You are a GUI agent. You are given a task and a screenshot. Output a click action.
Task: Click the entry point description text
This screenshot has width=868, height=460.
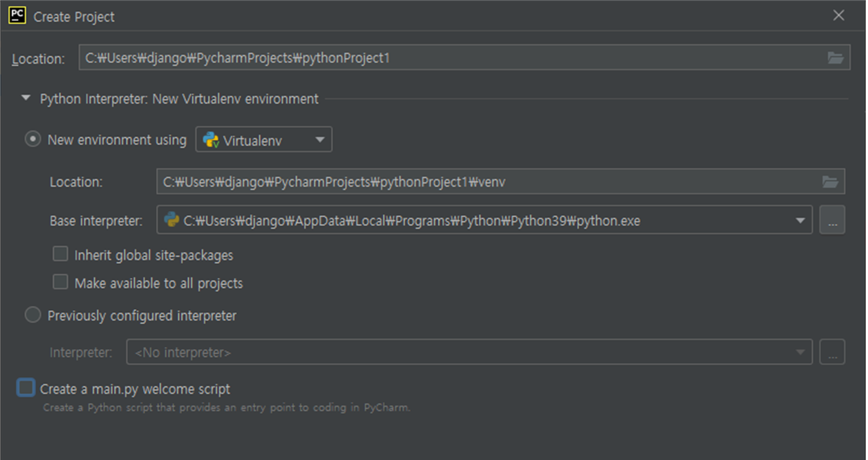(x=227, y=408)
